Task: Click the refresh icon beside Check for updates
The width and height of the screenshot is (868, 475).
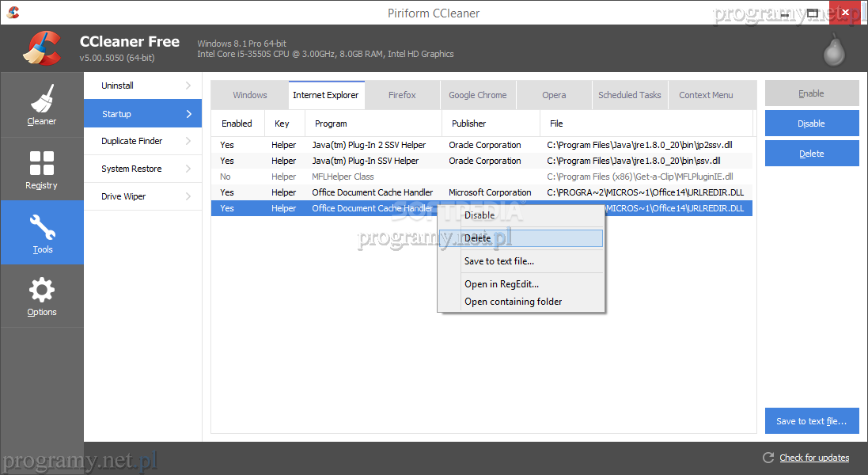Action: tap(768, 458)
